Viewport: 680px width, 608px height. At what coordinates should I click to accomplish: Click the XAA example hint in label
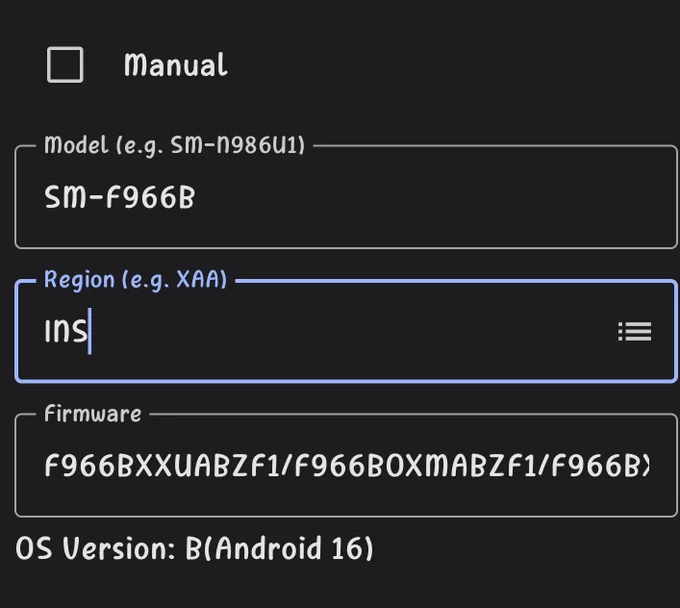199,279
